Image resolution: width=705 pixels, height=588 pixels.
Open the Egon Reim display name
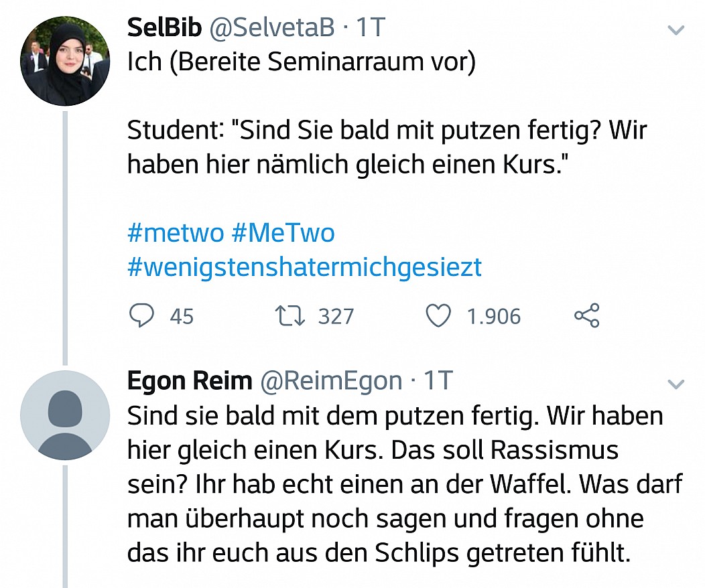190,381
